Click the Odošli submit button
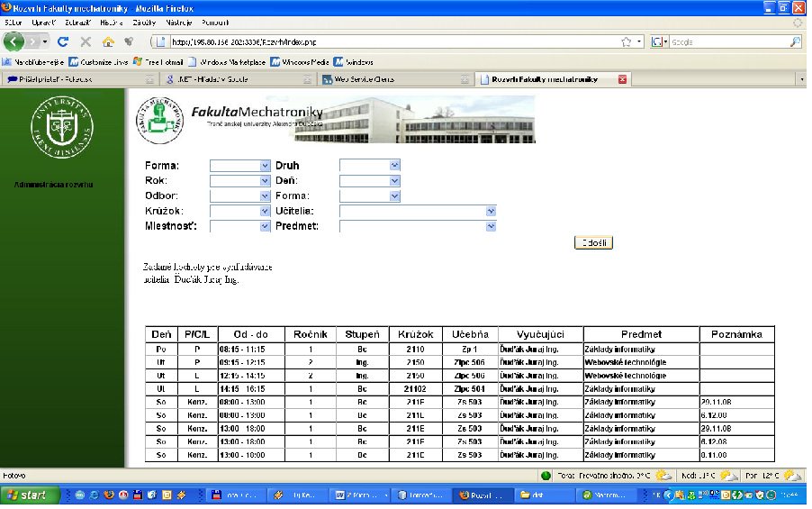The width and height of the screenshot is (812, 509). click(x=593, y=242)
